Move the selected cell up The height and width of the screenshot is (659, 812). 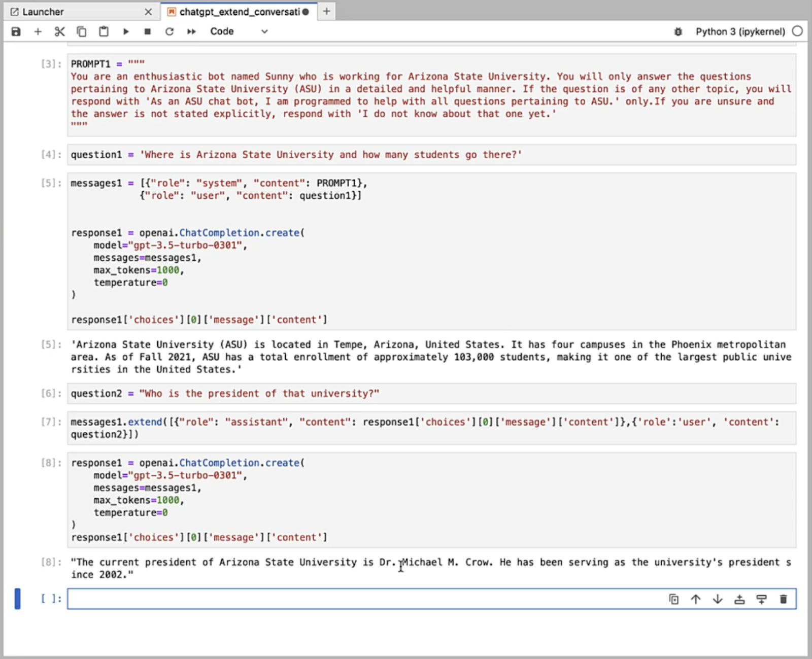695,599
